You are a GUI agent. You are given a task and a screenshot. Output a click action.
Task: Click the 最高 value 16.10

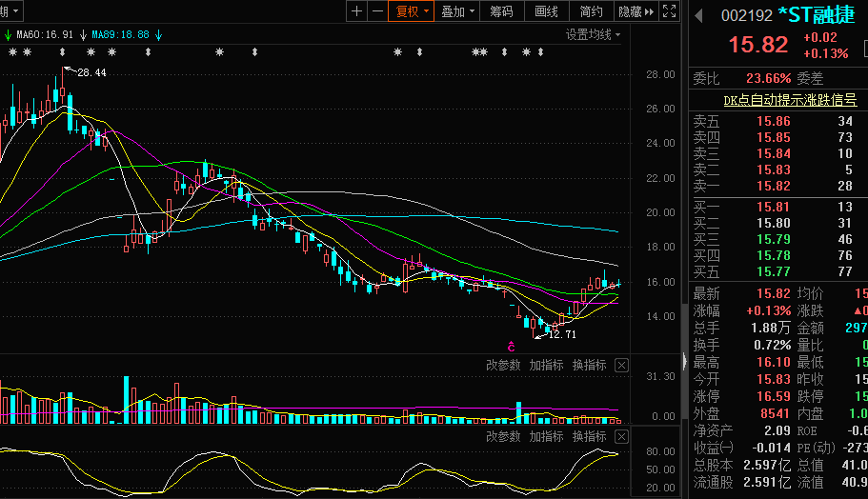(774, 363)
